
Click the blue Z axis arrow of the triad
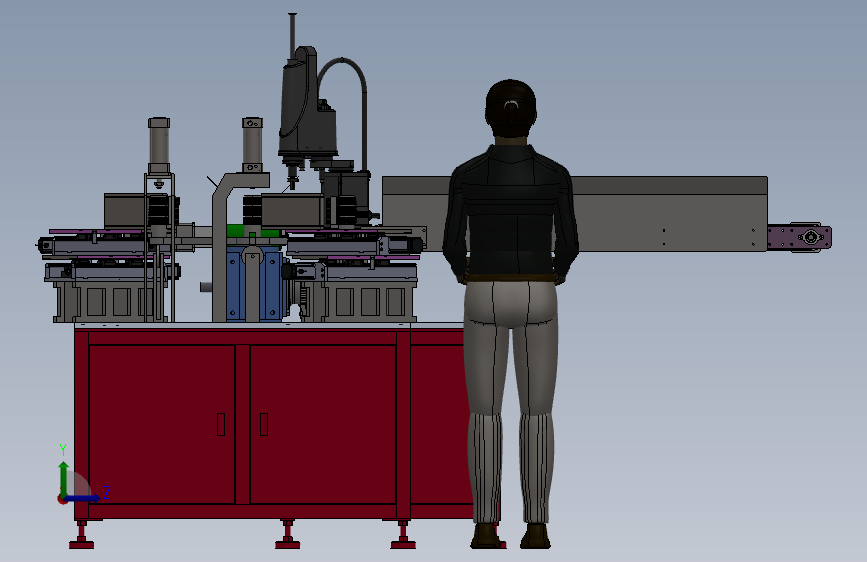pos(83,498)
